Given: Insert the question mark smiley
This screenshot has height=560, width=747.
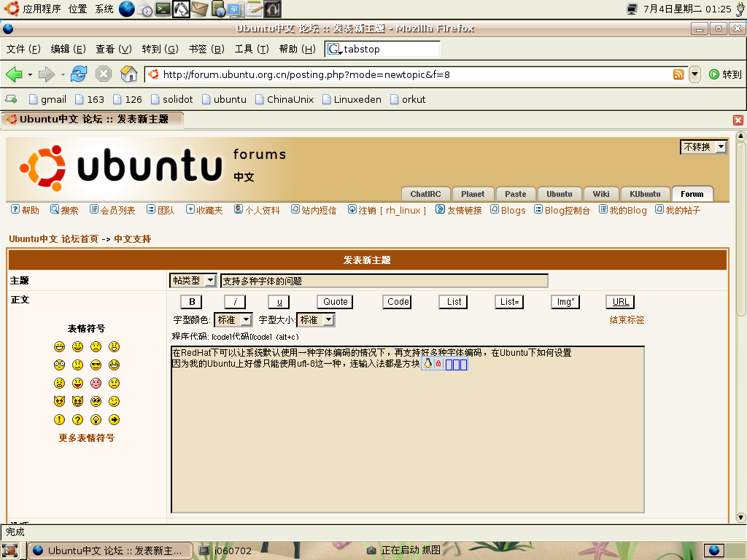Looking at the screenshot, I should pos(77,419).
